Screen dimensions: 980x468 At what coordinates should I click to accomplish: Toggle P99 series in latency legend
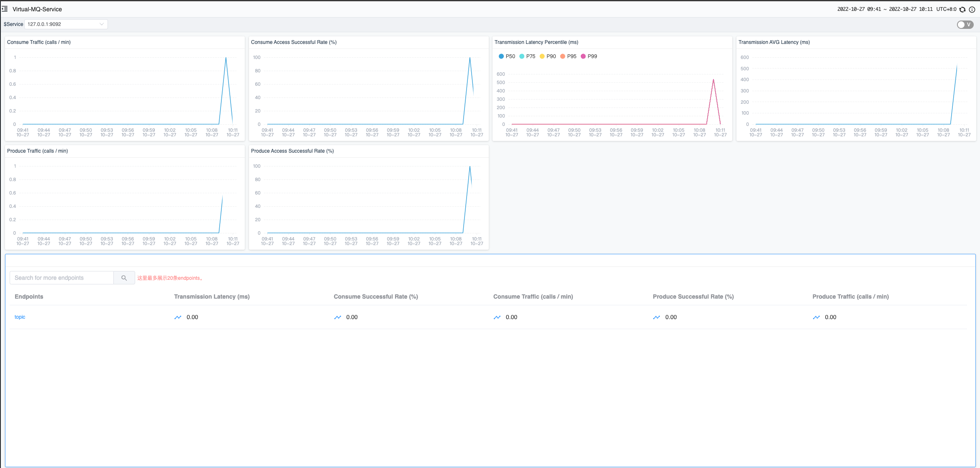tap(589, 56)
